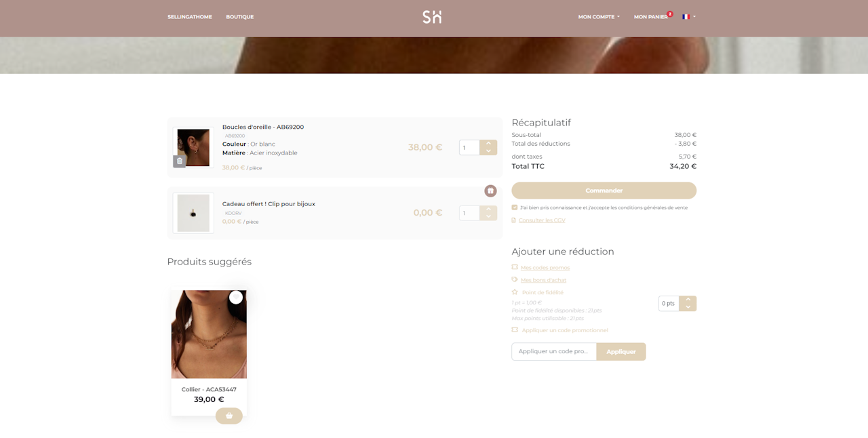Viewport: 868px width, 438px height.
Task: Click the promo code input field
Action: pos(553,352)
